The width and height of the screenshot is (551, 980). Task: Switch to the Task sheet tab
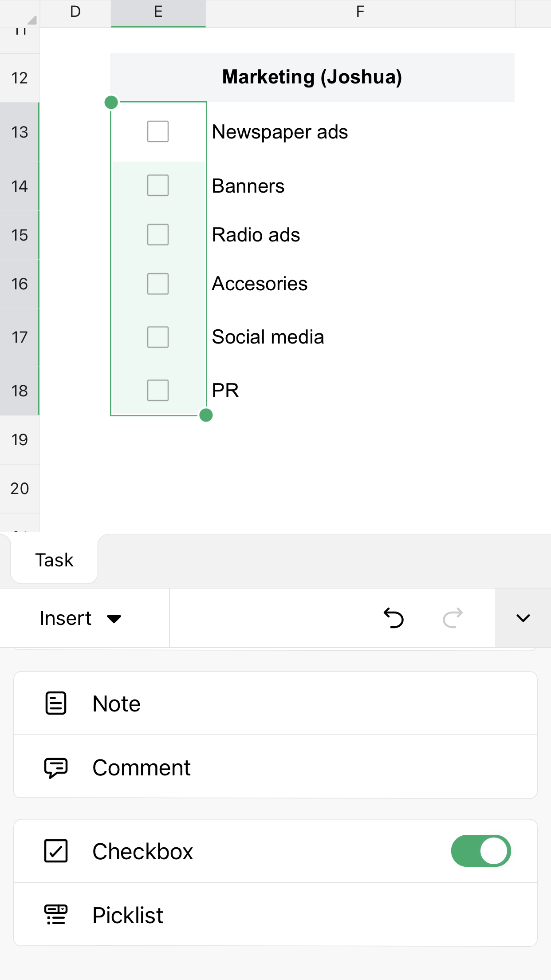pos(54,560)
